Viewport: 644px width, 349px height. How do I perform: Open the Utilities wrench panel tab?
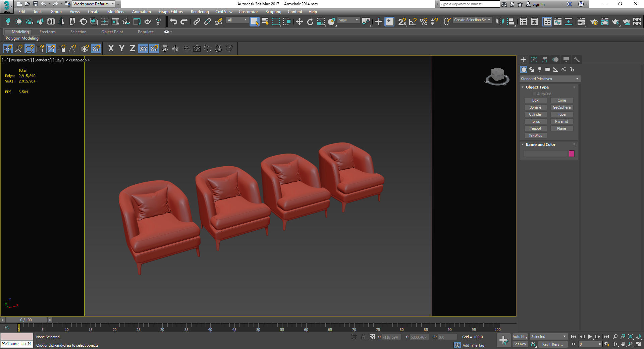577,60
